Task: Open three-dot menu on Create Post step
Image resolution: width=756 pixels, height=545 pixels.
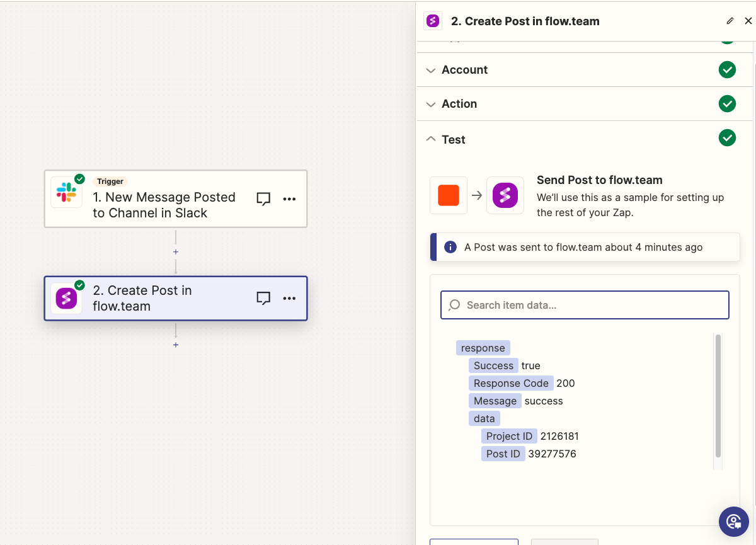Action: (x=289, y=298)
